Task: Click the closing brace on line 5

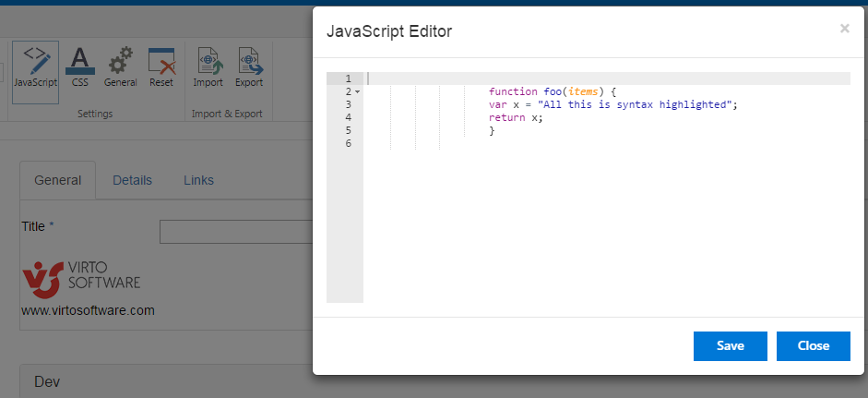Action: [492, 131]
